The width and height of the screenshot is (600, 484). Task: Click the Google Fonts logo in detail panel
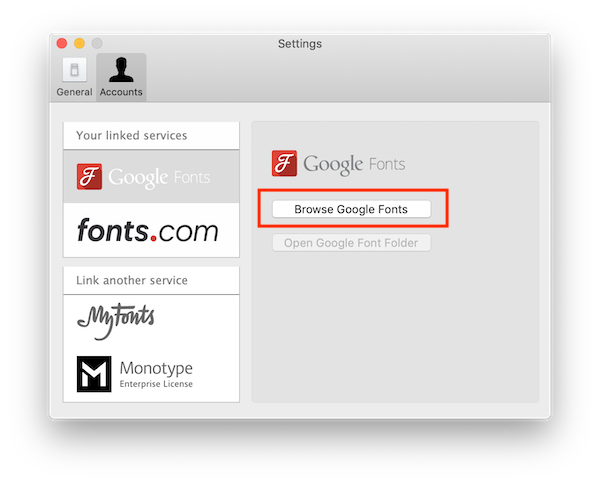338,164
